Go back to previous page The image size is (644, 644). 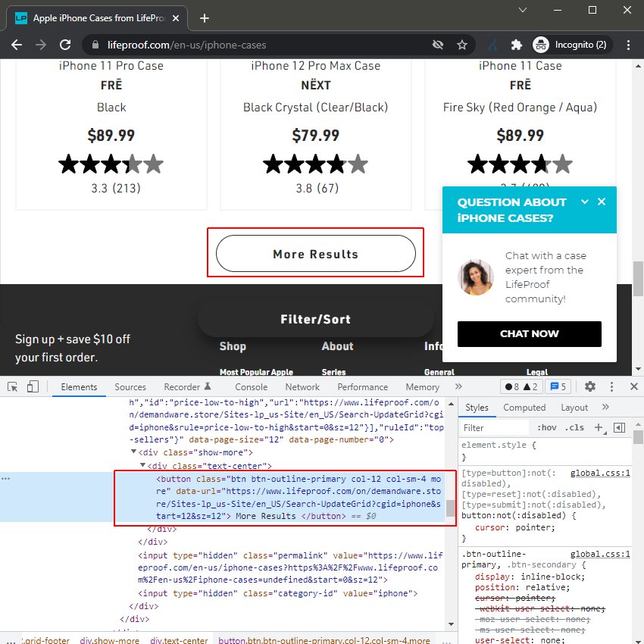17,45
